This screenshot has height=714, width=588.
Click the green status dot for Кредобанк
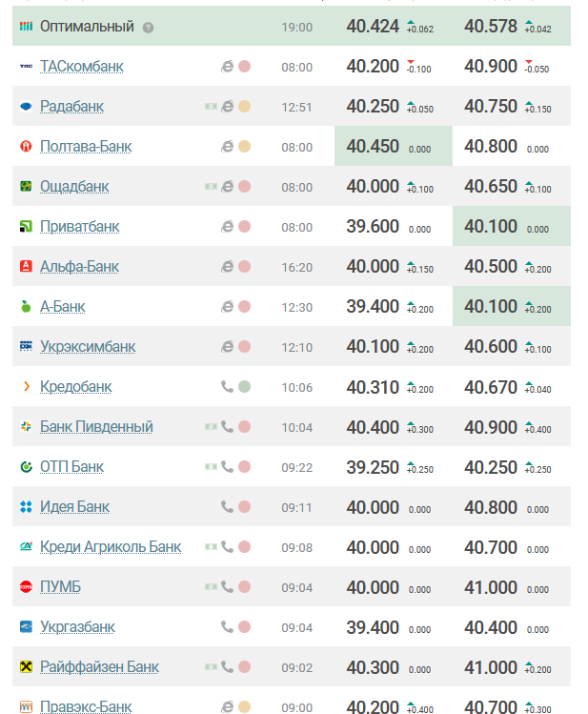coord(245,387)
